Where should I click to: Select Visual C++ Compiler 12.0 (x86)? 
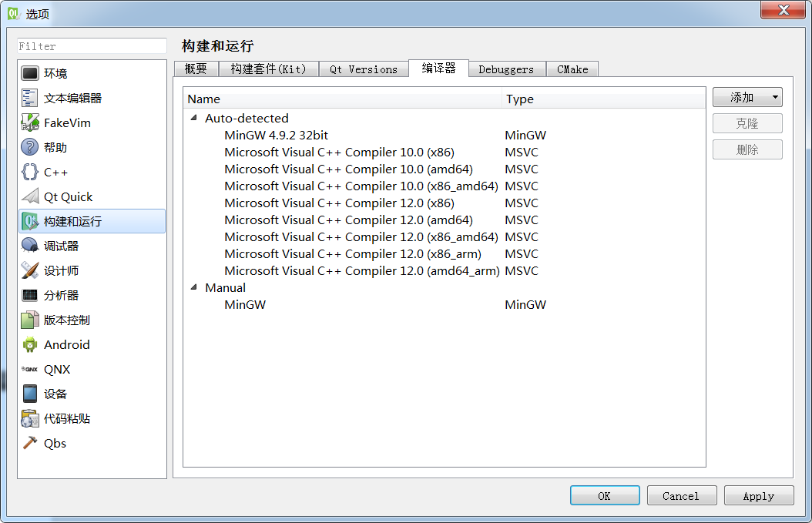(x=339, y=203)
